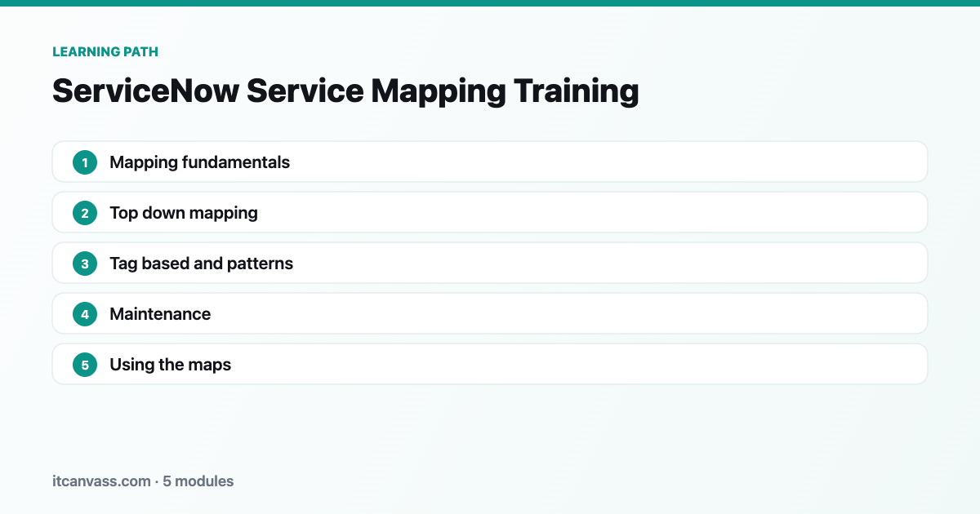This screenshot has width=980, height=514.
Task: Select the number 1 circle badge
Action: point(85,162)
